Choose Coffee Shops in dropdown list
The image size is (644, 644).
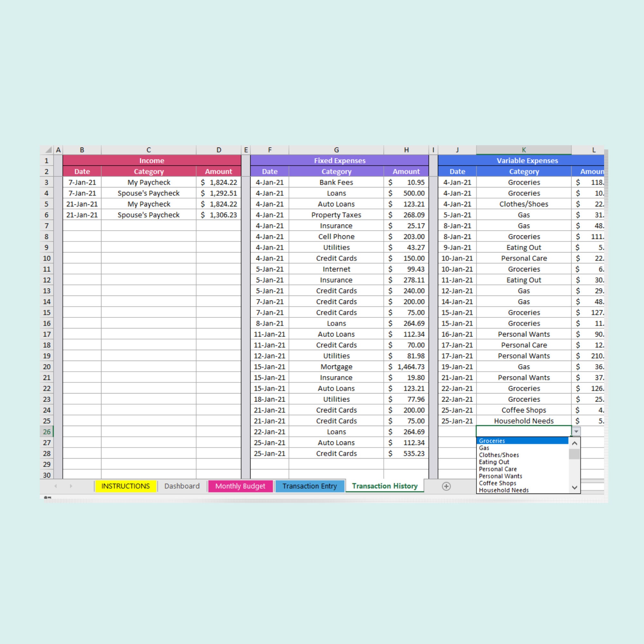pyautogui.click(x=522, y=483)
